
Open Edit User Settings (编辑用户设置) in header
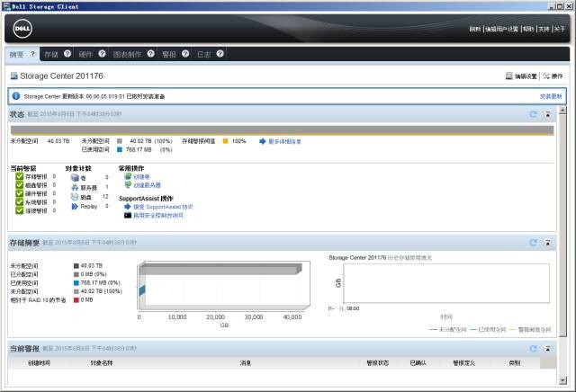pos(501,29)
